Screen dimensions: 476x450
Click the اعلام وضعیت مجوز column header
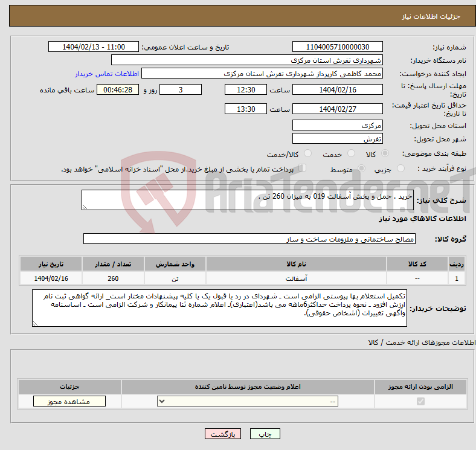pyautogui.click(x=248, y=387)
